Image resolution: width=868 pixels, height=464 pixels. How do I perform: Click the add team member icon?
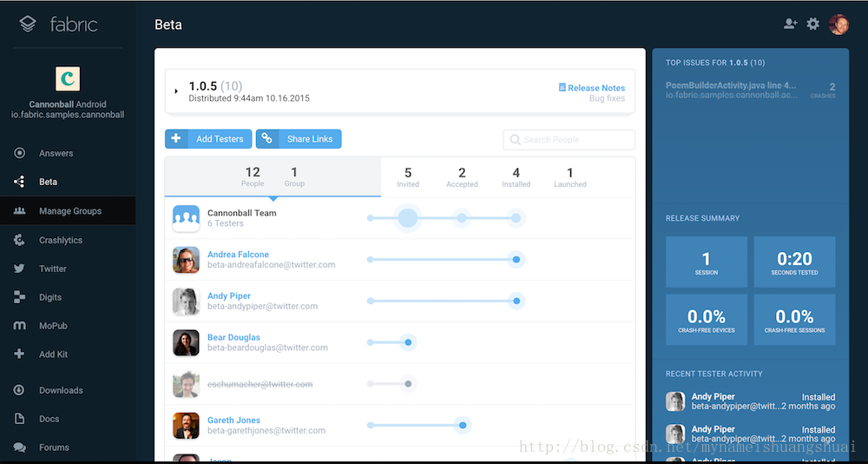(791, 23)
